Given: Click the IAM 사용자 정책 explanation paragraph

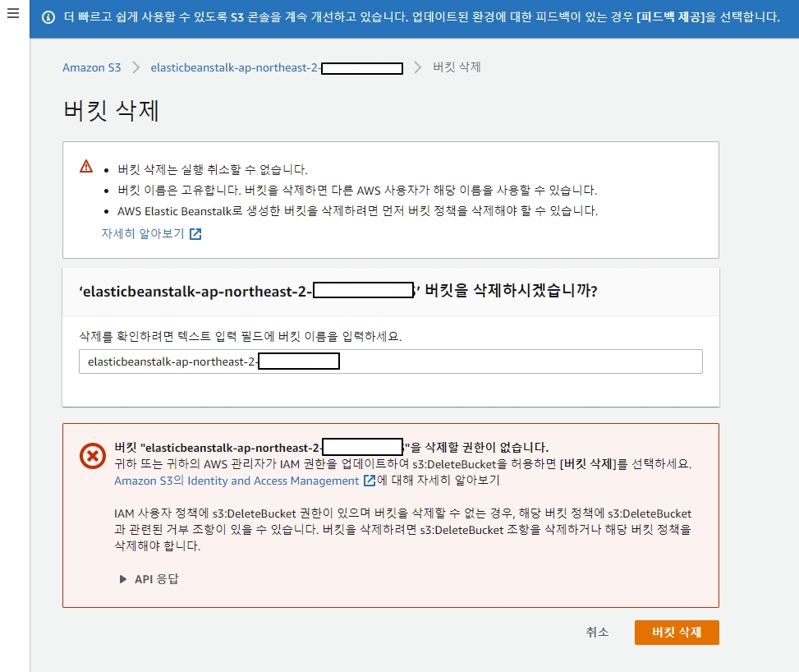Looking at the screenshot, I should [402, 530].
